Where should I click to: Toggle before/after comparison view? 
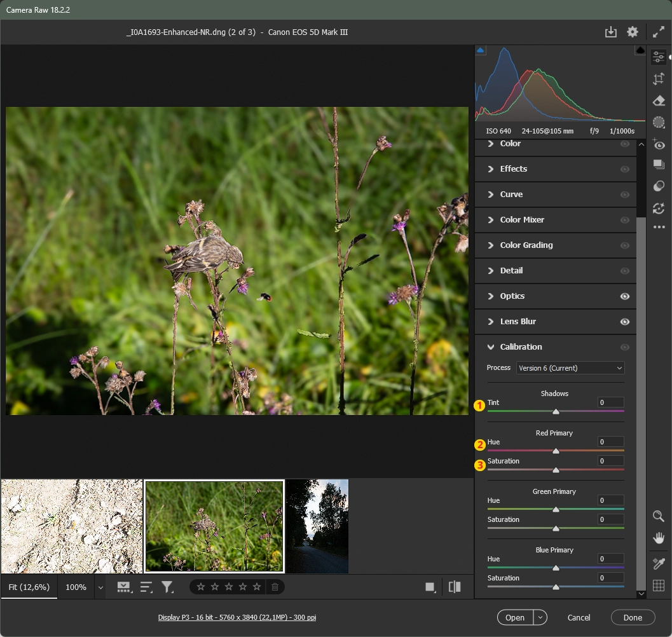tap(455, 587)
